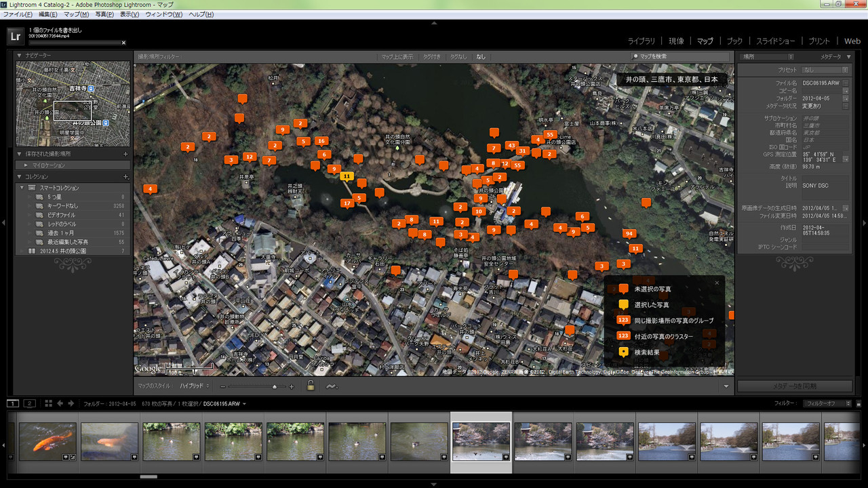Image resolution: width=868 pixels, height=488 pixels.
Task: Add a new collection with plus icon
Action: (x=125, y=176)
